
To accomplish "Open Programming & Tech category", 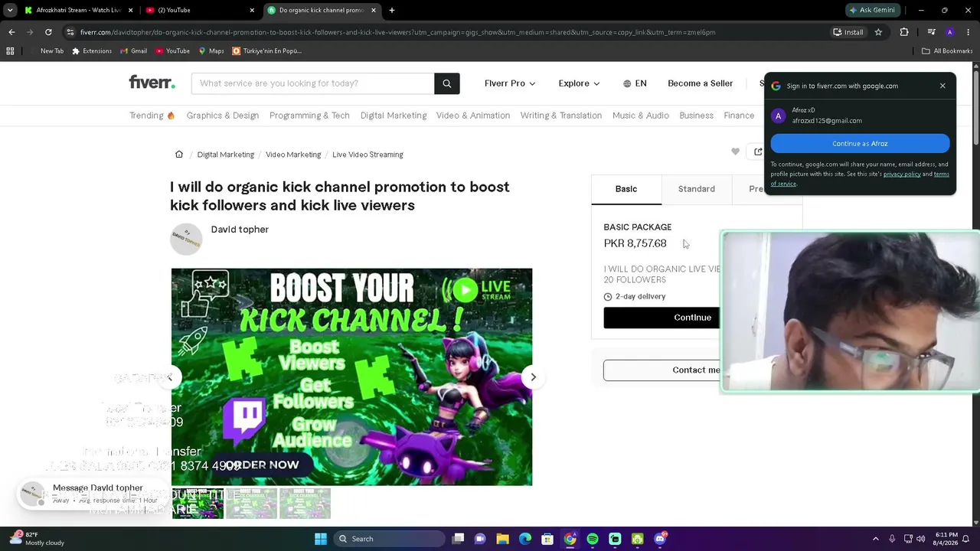I will [x=309, y=116].
